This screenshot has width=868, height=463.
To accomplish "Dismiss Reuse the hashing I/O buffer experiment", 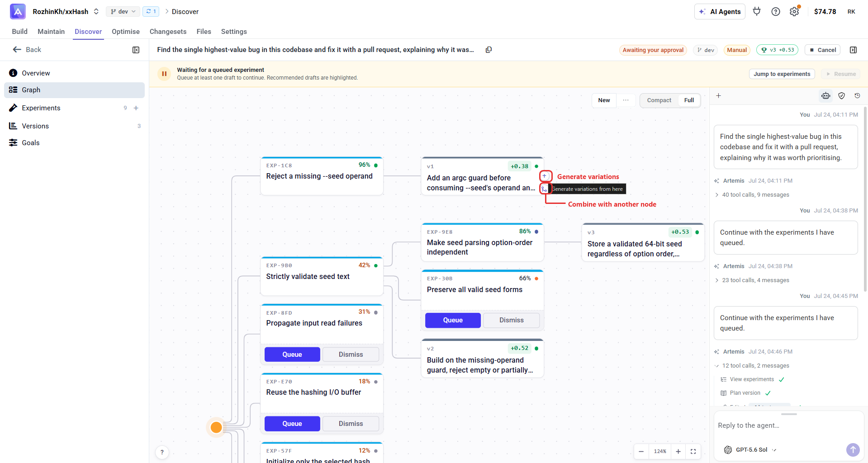I will [x=351, y=424].
